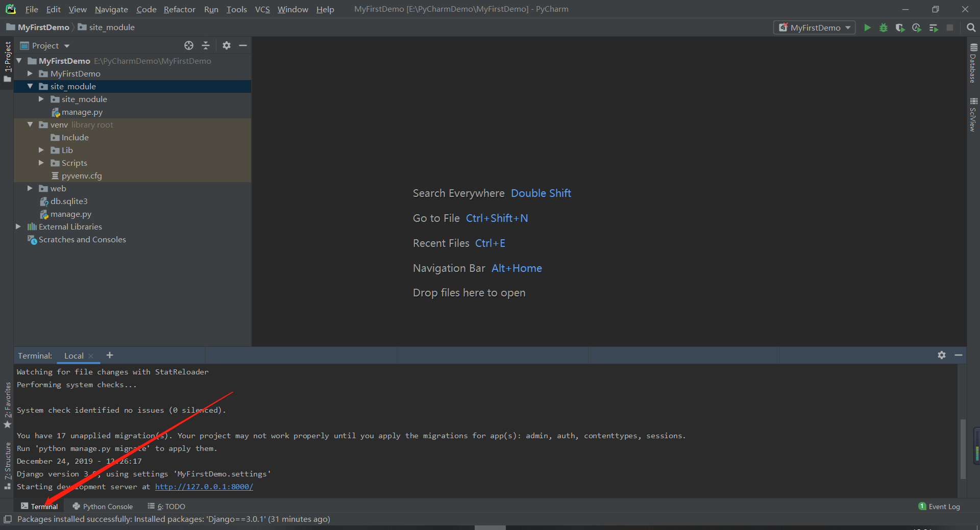980x530 pixels.
Task: Open the SciView side panel
Action: click(x=973, y=114)
